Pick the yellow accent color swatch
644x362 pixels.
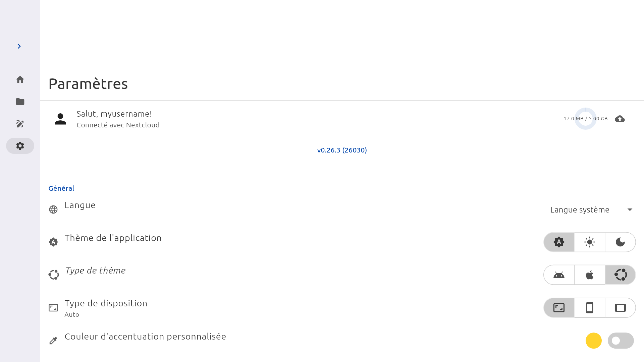coord(594,341)
